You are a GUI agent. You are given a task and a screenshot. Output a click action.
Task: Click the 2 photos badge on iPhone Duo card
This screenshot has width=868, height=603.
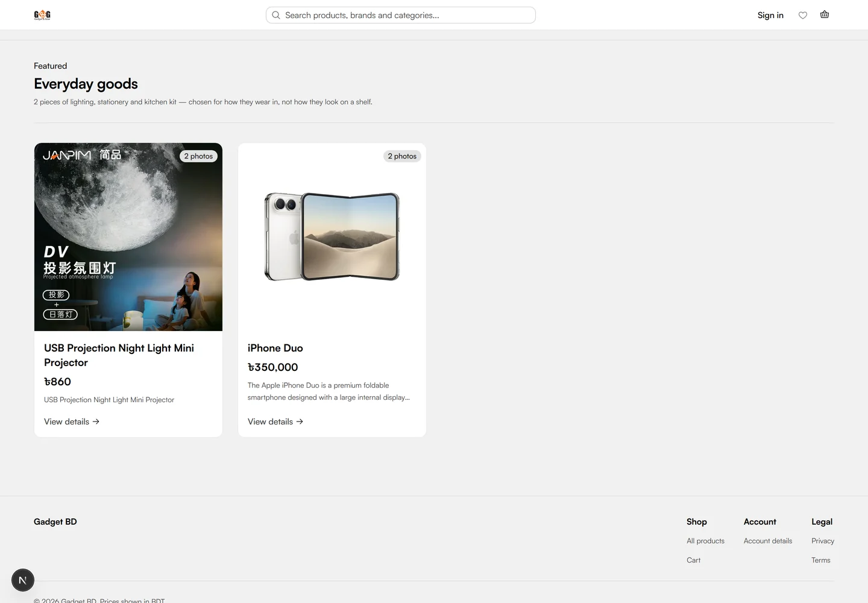(402, 156)
